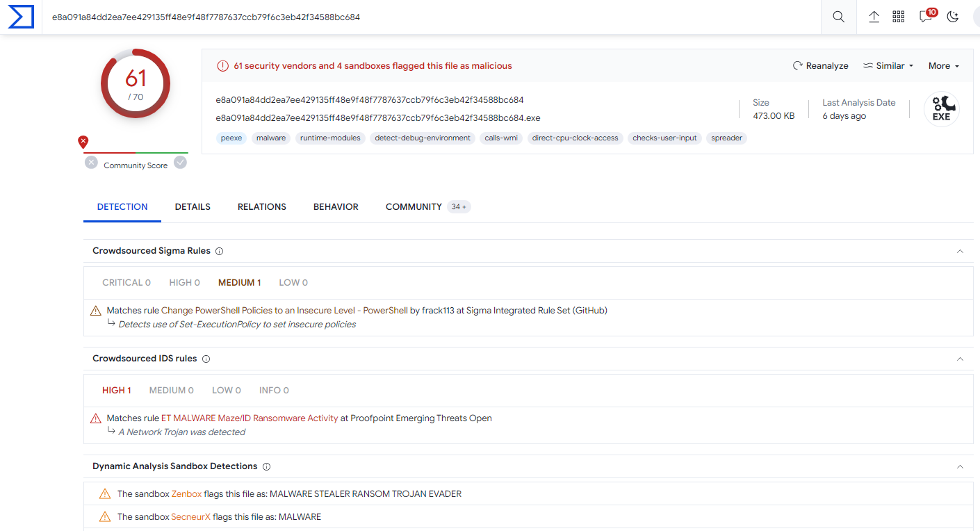This screenshot has height=531, width=980.
Task: Open the Similar dropdown
Action: pyautogui.click(x=888, y=65)
